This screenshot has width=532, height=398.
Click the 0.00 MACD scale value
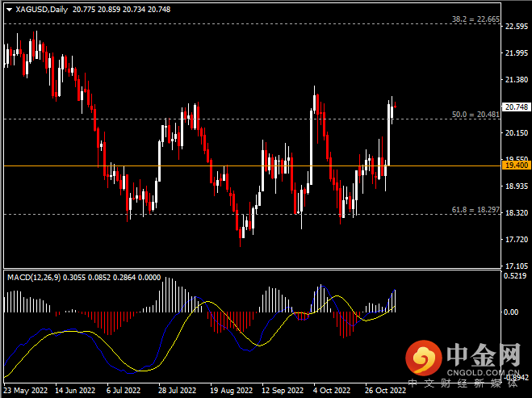point(511,312)
